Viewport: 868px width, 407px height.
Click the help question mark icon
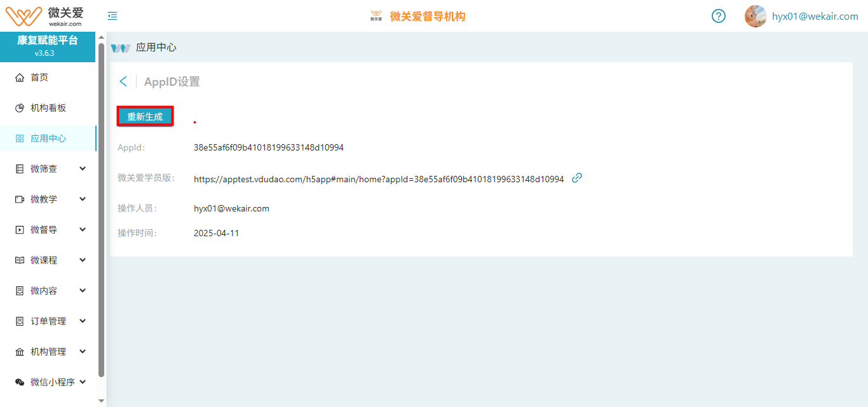click(x=718, y=17)
